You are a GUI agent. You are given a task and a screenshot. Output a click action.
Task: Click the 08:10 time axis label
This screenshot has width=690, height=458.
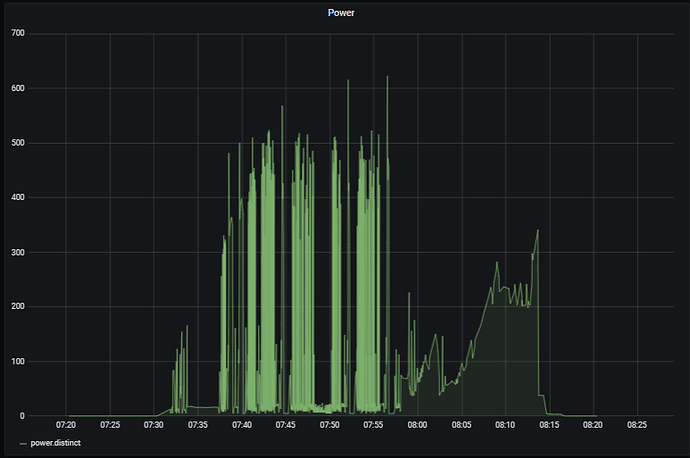point(505,425)
